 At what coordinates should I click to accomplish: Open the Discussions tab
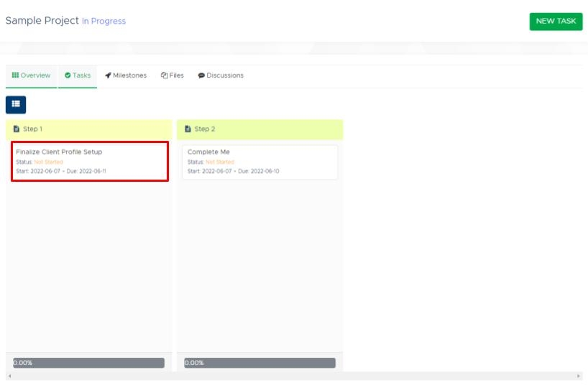pos(221,75)
